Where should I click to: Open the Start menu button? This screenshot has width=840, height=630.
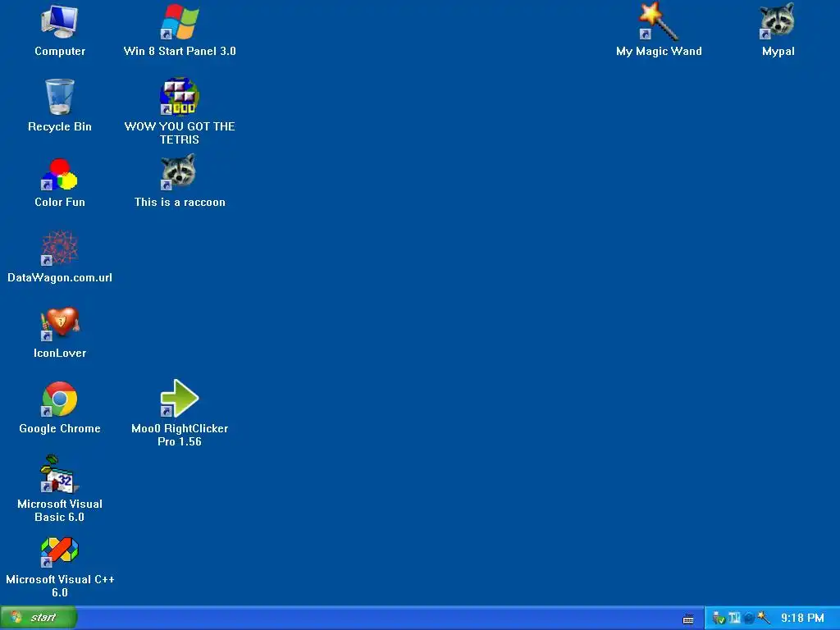click(x=39, y=618)
